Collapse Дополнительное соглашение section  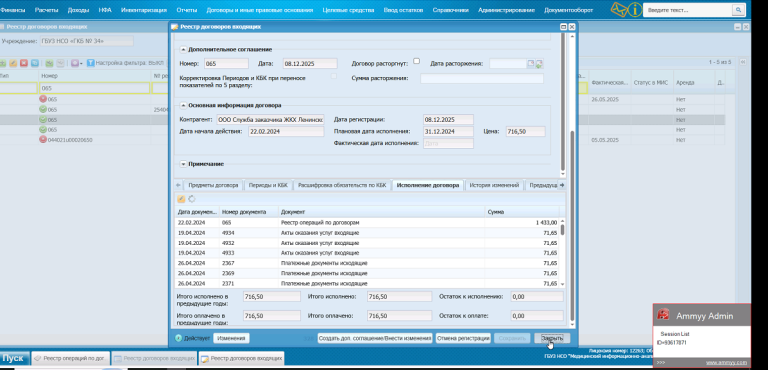tap(183, 49)
